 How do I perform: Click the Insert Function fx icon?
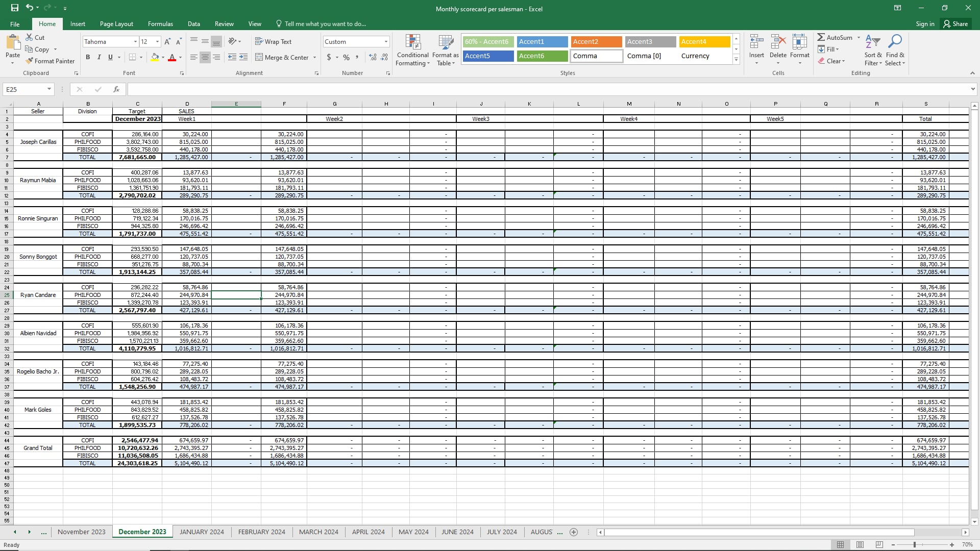click(x=116, y=89)
